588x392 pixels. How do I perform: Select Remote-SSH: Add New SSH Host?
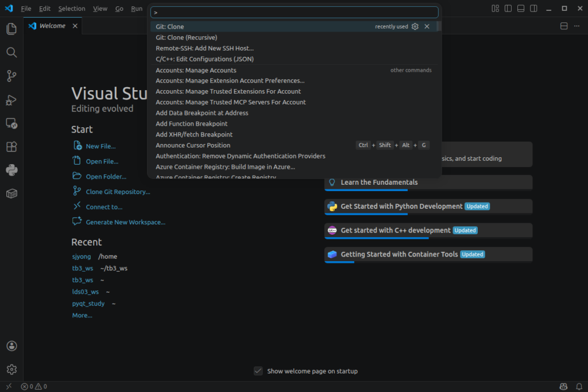coord(295,48)
